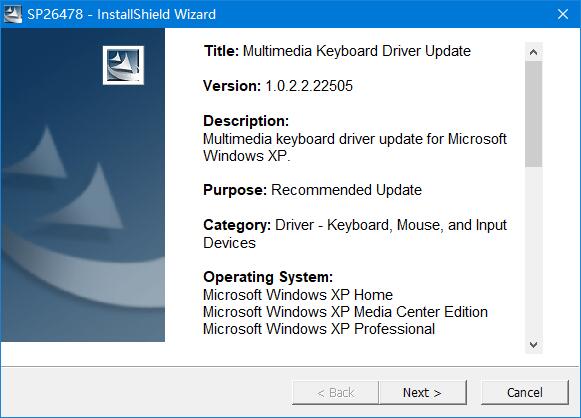This screenshot has height=418, width=581.
Task: Click the Title line text
Action: pyautogui.click(x=337, y=51)
